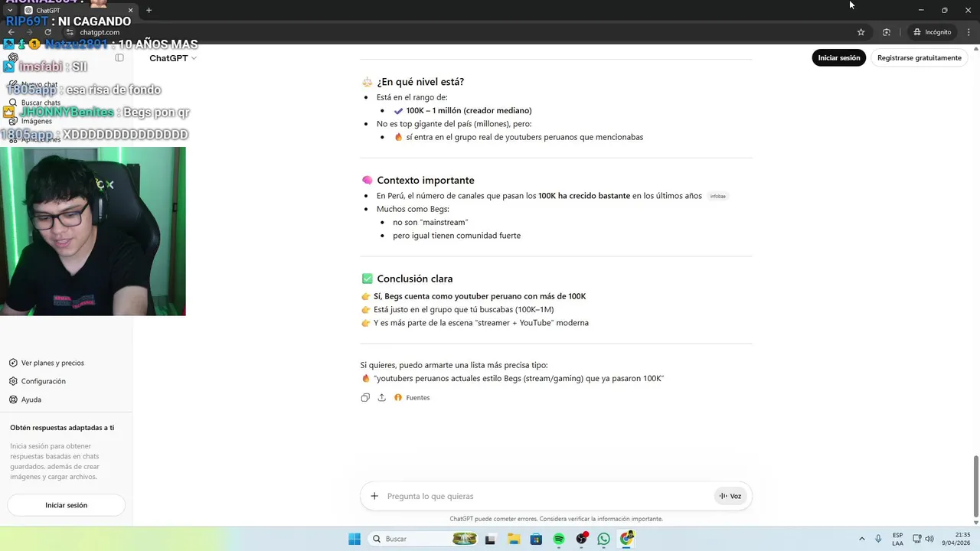Click the taskbar 'Buscar' search box
Image resolution: width=980 pixels, height=551 pixels.
coord(423,539)
